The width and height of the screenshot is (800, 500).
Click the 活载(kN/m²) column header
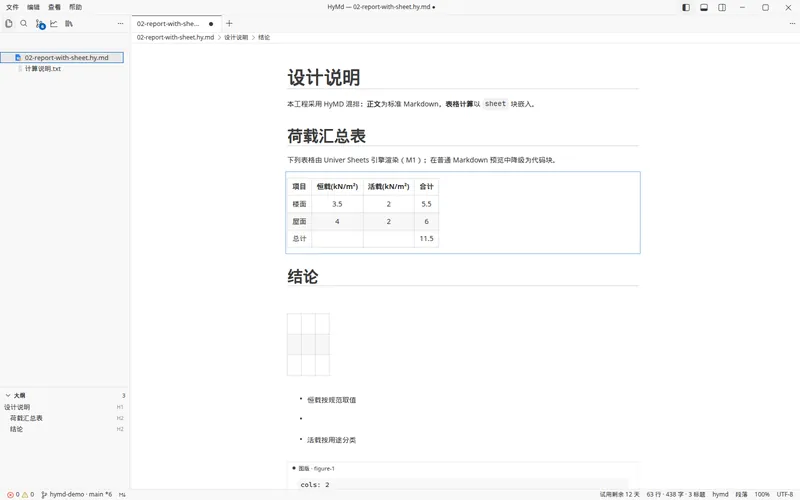(388, 187)
